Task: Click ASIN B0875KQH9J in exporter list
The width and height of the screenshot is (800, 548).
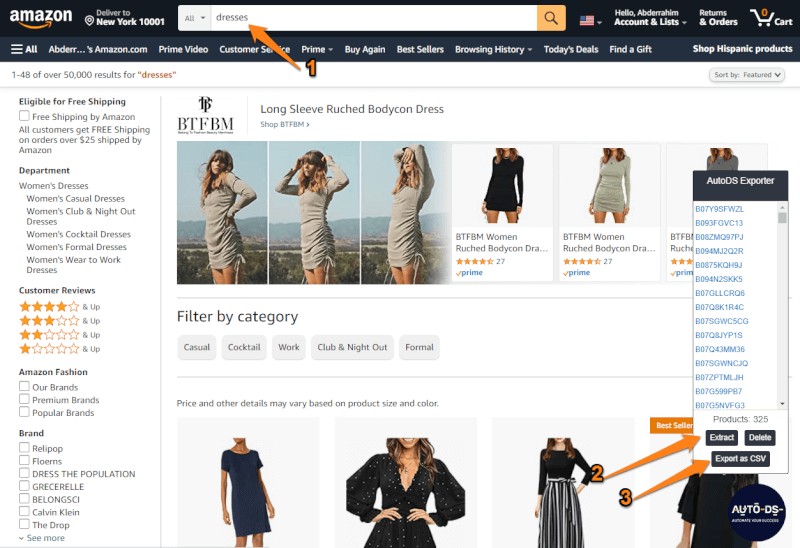Action: [x=718, y=265]
